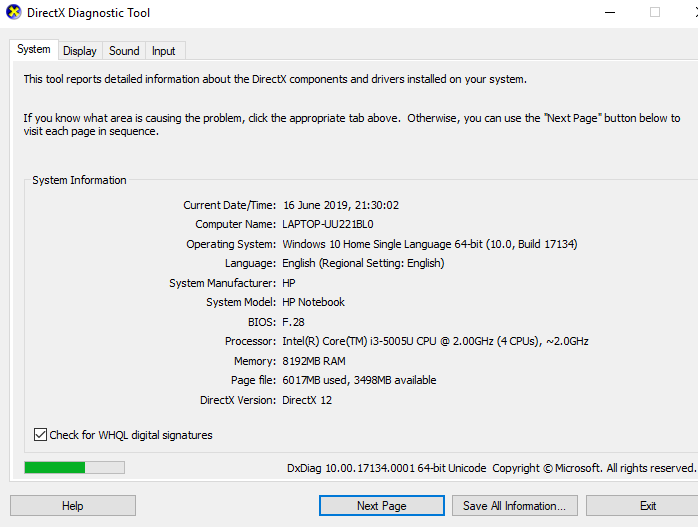698x527 pixels.
Task: Minimize the DirectX Diagnostic Tool window
Action: tap(610, 12)
